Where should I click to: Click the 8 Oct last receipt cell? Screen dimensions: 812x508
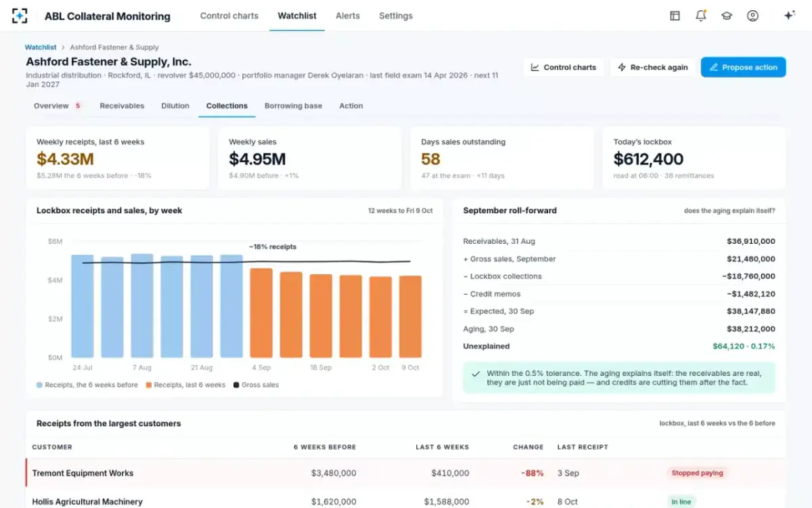click(567, 502)
